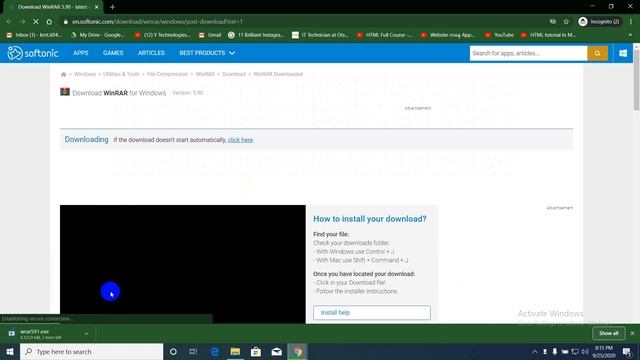
Task: Open Mail app from taskbar
Action: 277,351
